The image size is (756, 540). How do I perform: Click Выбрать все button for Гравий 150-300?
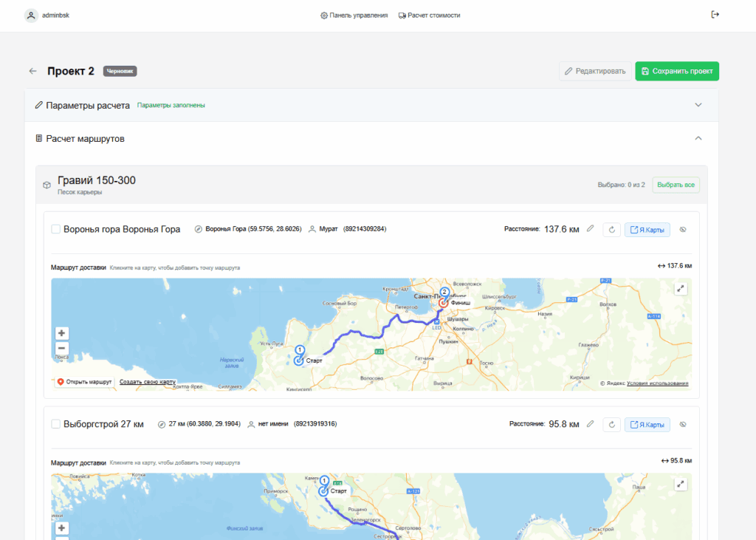coord(676,185)
